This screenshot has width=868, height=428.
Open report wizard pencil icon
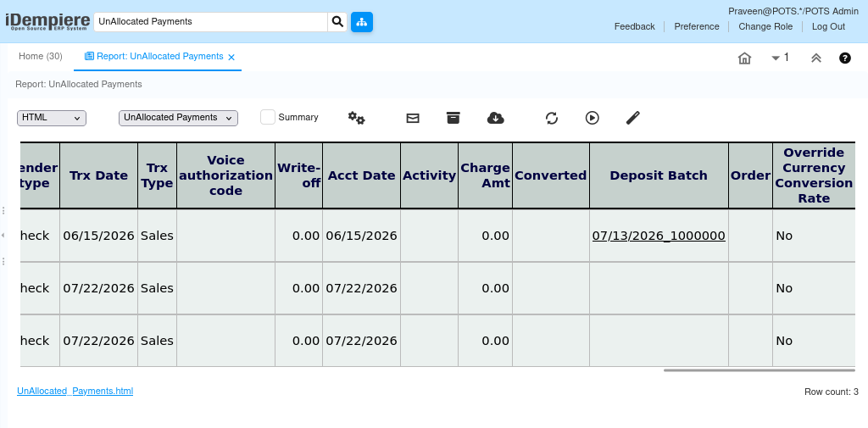pos(632,118)
